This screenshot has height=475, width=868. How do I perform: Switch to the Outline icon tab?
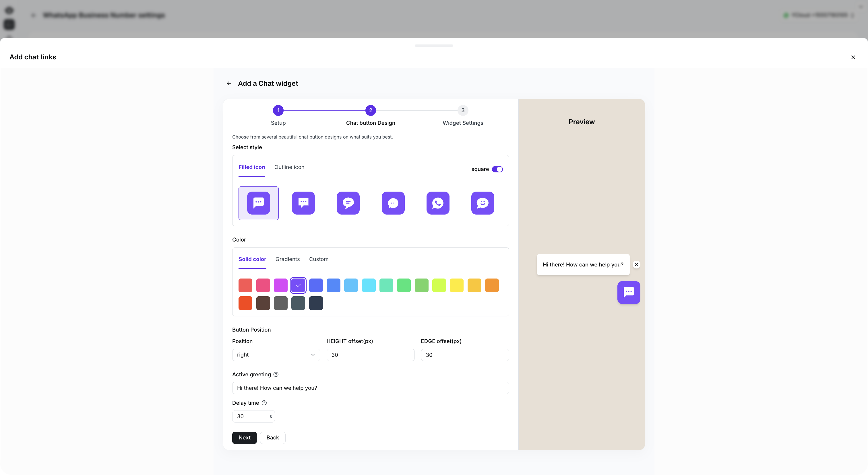click(289, 167)
